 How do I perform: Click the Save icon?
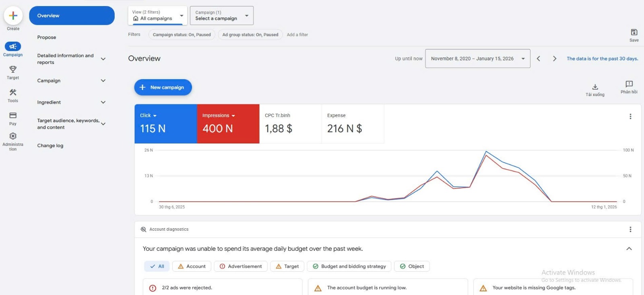click(x=634, y=33)
